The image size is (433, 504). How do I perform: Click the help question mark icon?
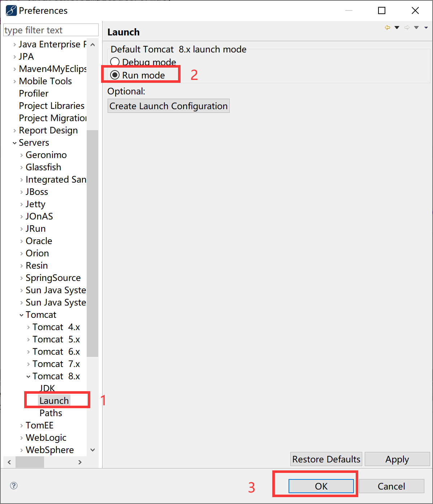[14, 486]
